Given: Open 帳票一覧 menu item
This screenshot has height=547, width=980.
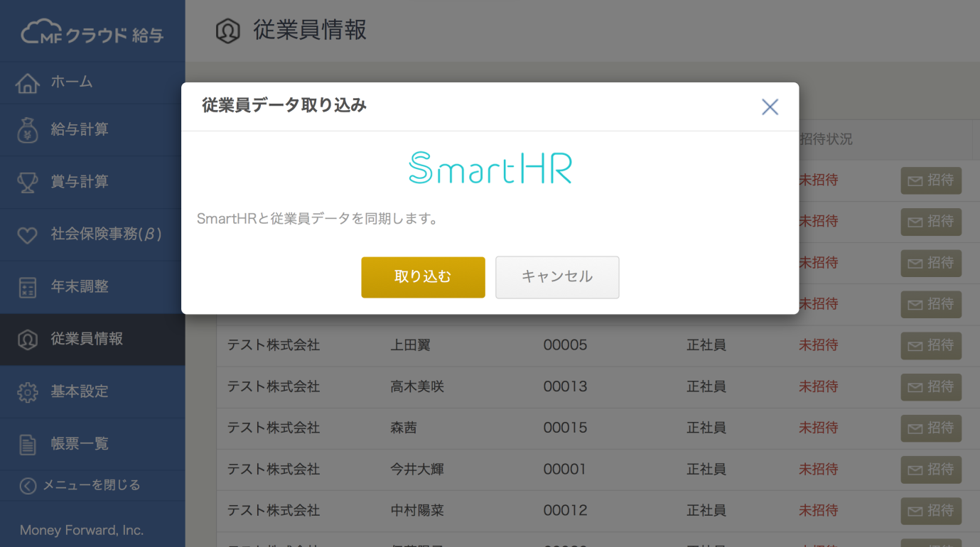Looking at the screenshot, I should (92, 444).
